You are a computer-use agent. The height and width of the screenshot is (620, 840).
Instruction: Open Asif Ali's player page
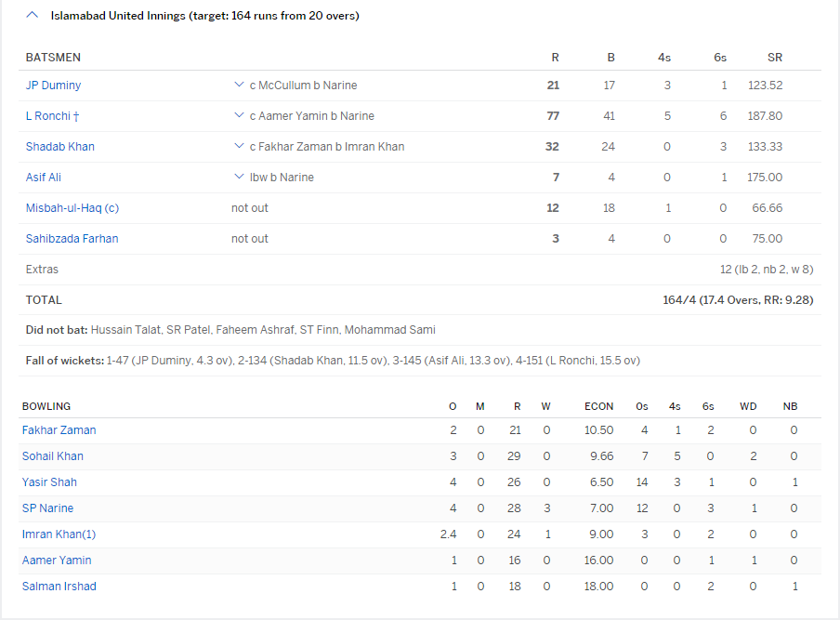[44, 178]
